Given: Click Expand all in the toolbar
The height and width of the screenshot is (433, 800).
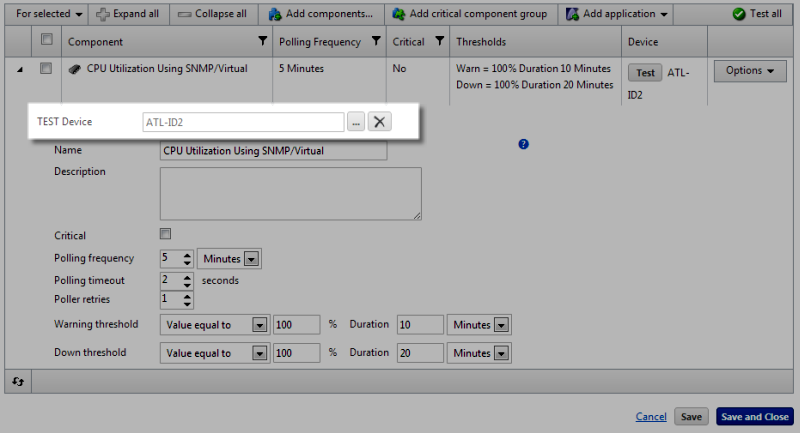Looking at the screenshot, I should click(128, 14).
